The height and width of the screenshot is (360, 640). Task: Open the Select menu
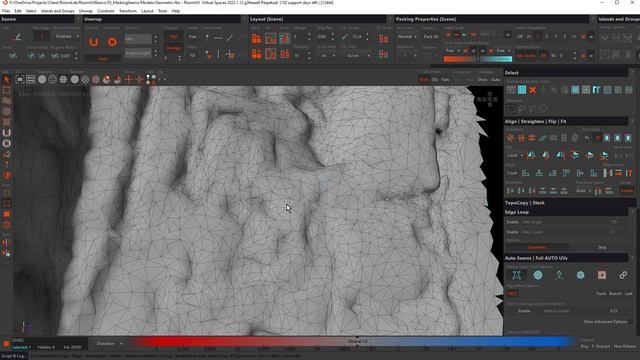click(31, 11)
